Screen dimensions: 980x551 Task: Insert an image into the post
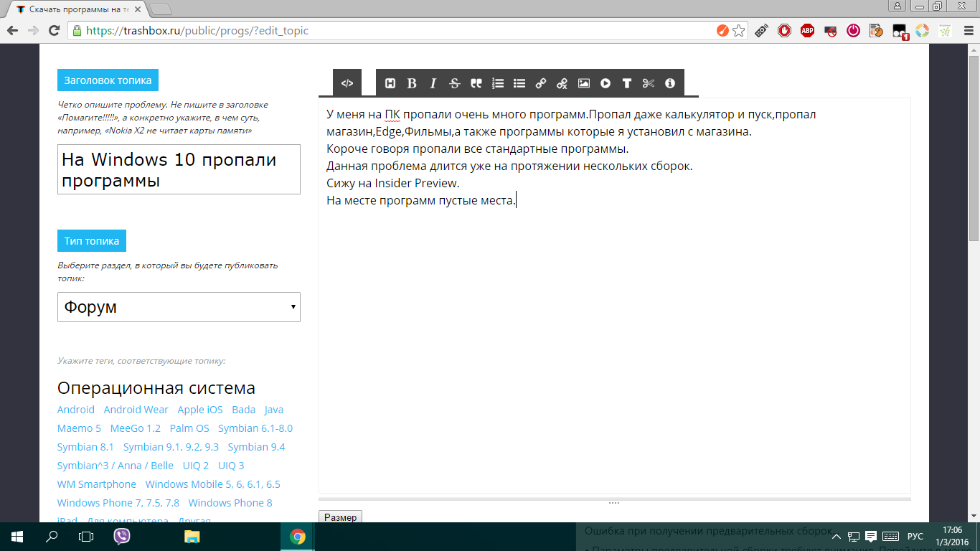pyautogui.click(x=584, y=83)
